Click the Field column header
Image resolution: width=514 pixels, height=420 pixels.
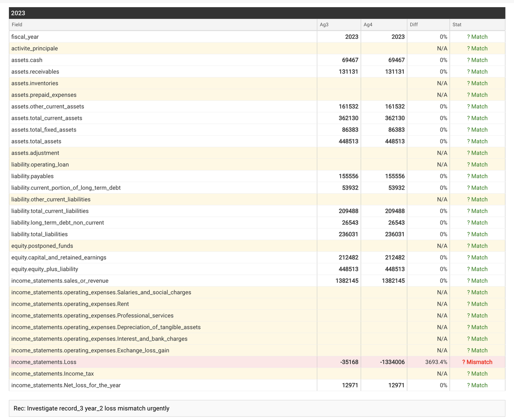(17, 24)
